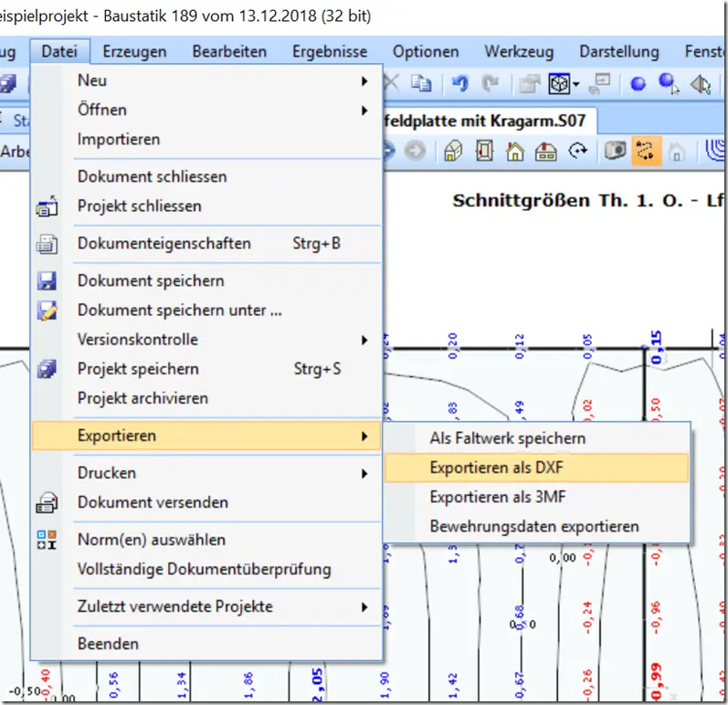Click the Projekt schliessen icon
Screen dimensions: 728x705
[x=47, y=206]
